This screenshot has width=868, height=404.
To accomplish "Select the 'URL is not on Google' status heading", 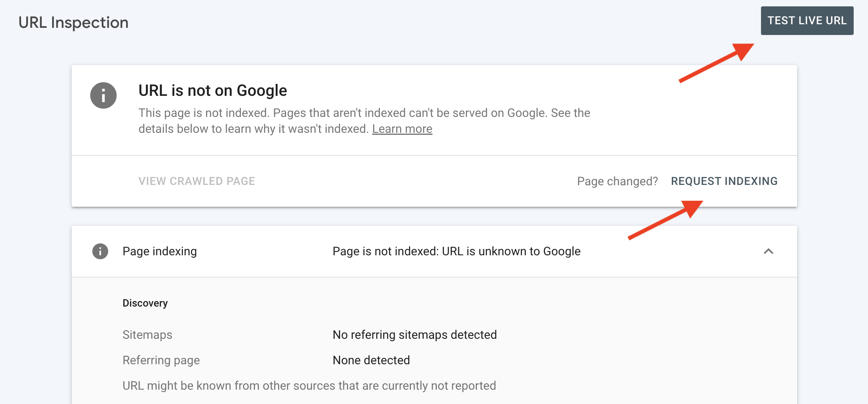I will point(212,91).
